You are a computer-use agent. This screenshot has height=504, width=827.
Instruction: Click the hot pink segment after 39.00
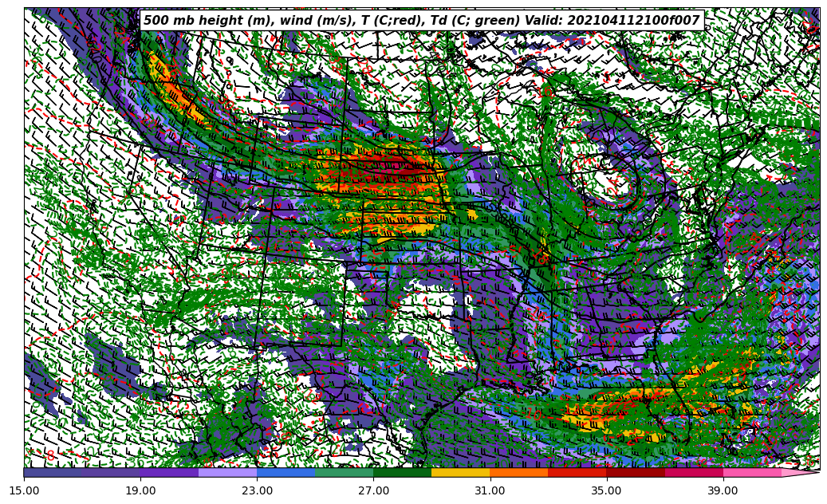[751, 472]
